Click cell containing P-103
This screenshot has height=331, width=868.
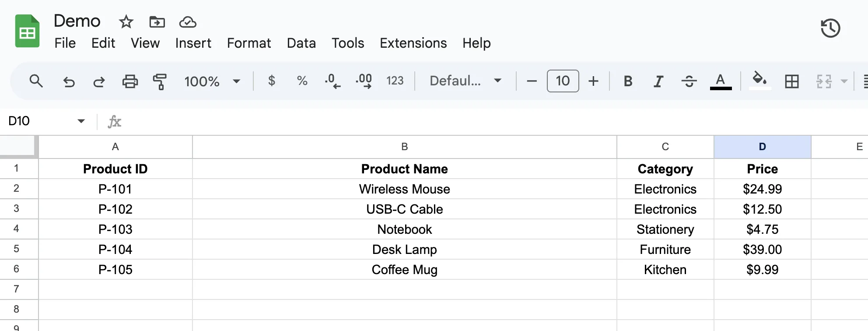point(115,229)
